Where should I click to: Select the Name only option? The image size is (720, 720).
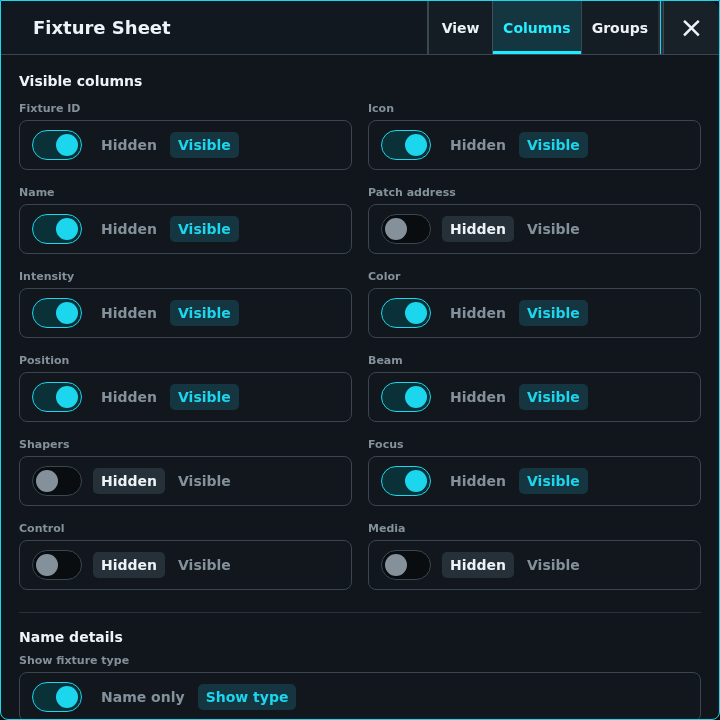(x=143, y=697)
